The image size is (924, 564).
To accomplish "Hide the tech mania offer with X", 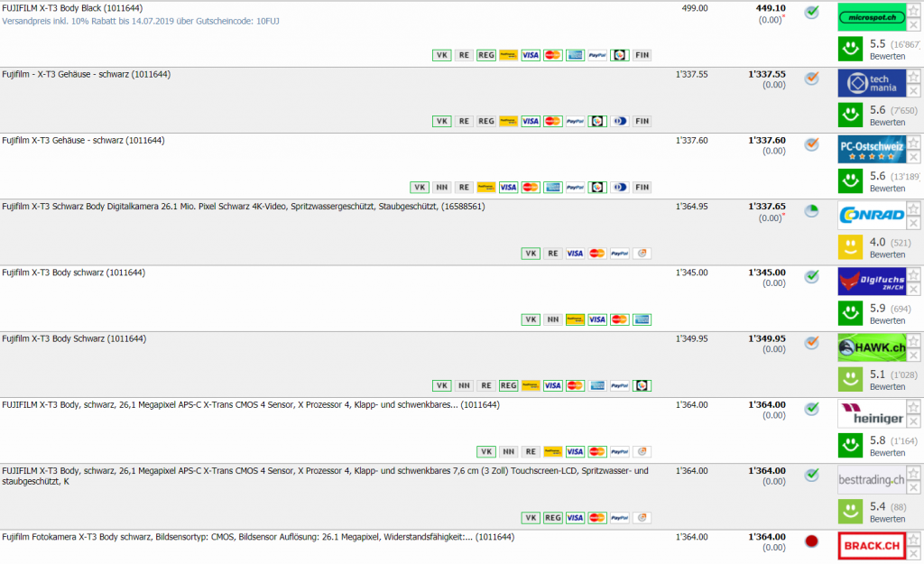I will 913,91.
